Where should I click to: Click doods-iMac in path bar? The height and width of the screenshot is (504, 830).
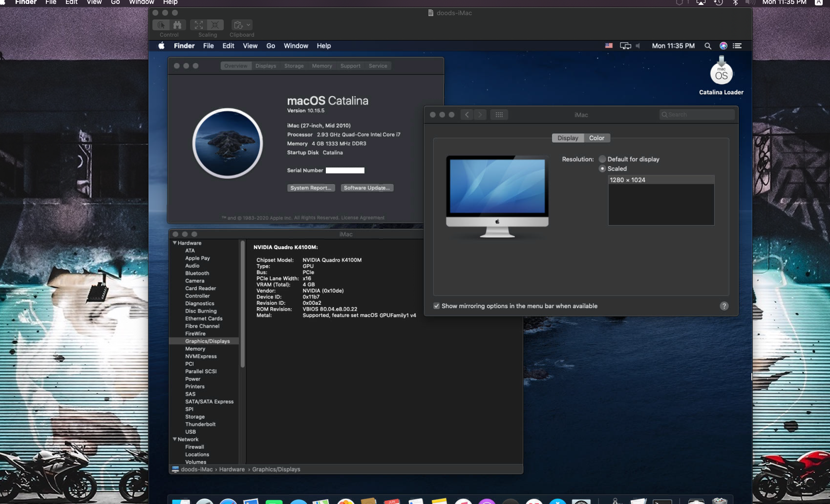tap(192, 469)
